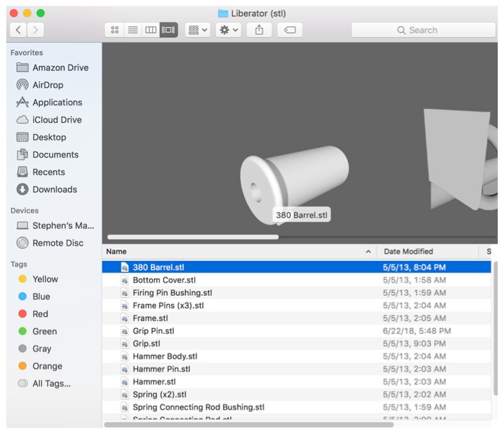Open the gear action menu

point(229,30)
